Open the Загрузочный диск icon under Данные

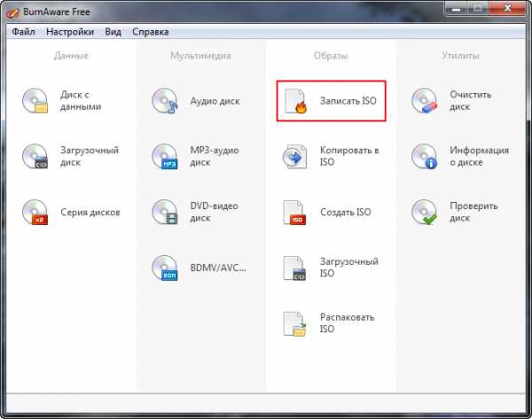tap(35, 156)
